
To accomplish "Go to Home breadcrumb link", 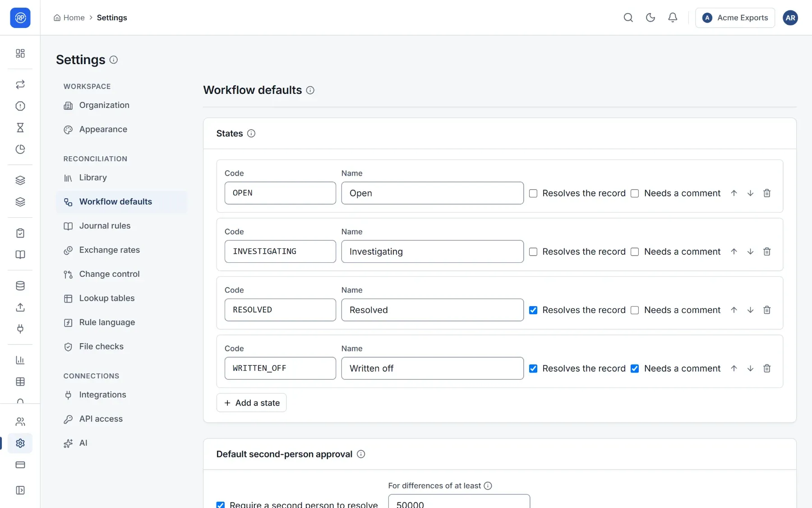I will coord(69,18).
